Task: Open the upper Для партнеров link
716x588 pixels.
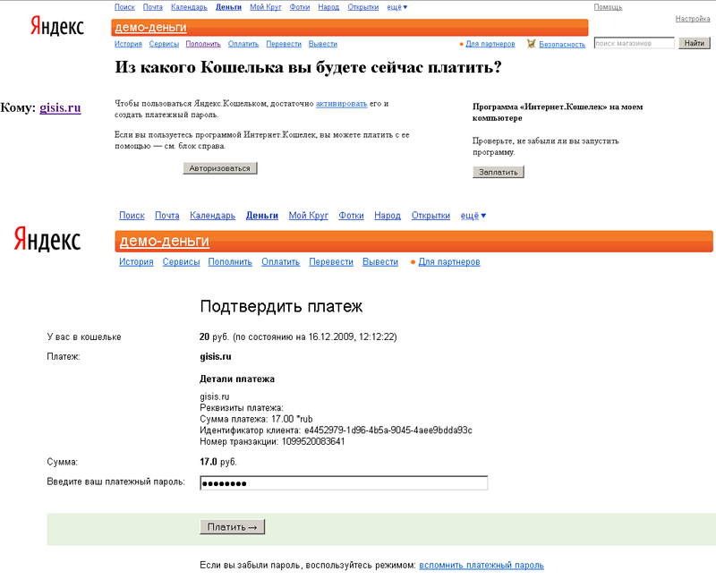Action: tap(490, 44)
